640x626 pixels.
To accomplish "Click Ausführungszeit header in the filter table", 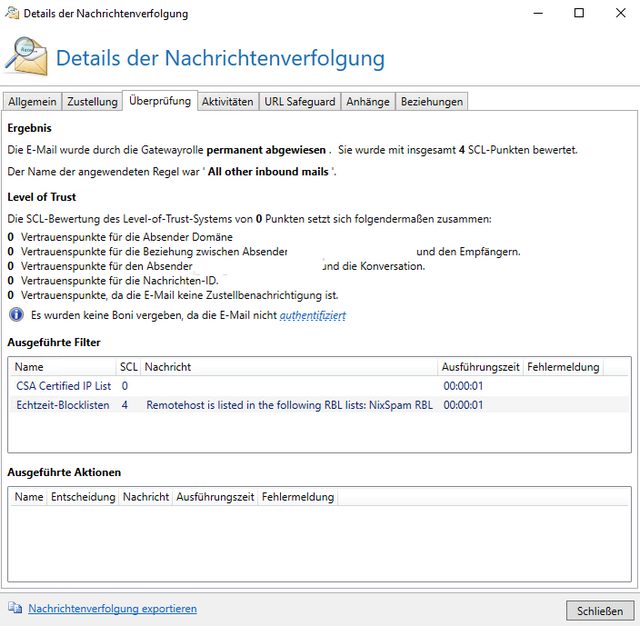I will [480, 367].
